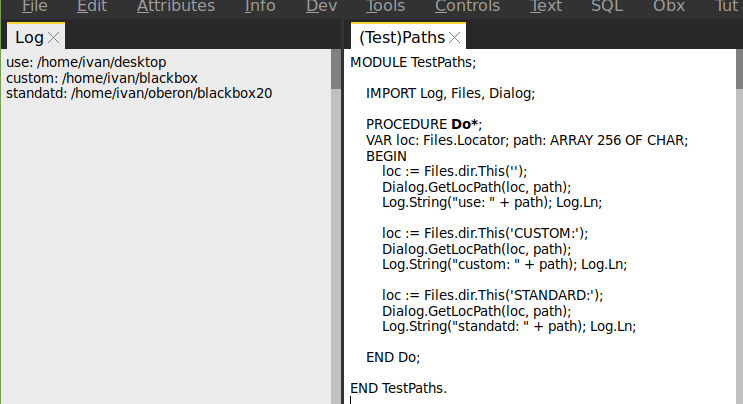
Task: Open the Tut menu
Action: [x=726, y=6]
